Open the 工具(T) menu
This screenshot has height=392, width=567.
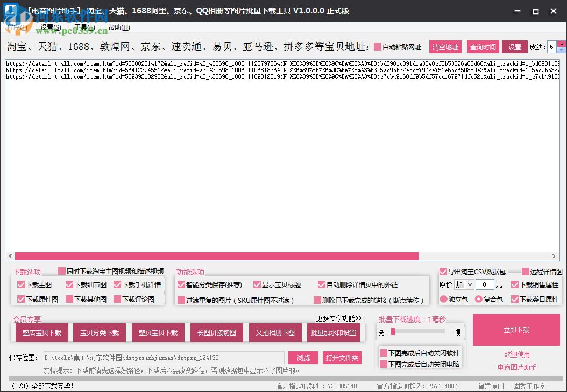(84, 27)
